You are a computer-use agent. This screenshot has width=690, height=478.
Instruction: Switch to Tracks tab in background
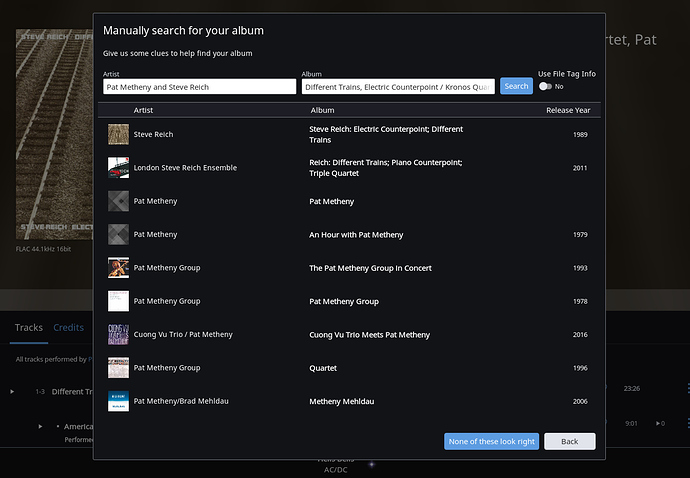point(29,327)
